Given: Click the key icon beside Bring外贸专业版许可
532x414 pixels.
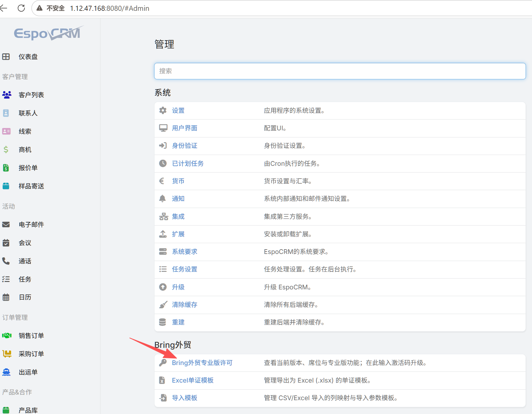Looking at the screenshot, I should tap(163, 363).
